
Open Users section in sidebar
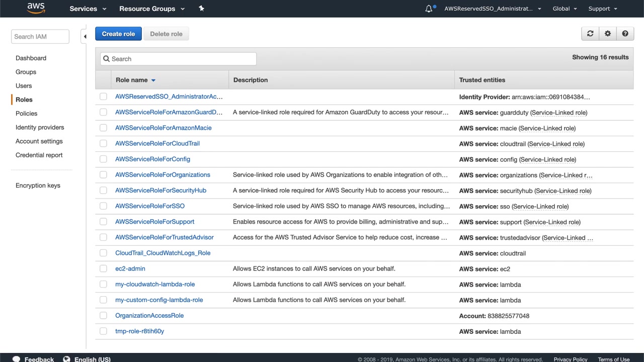[x=24, y=86]
